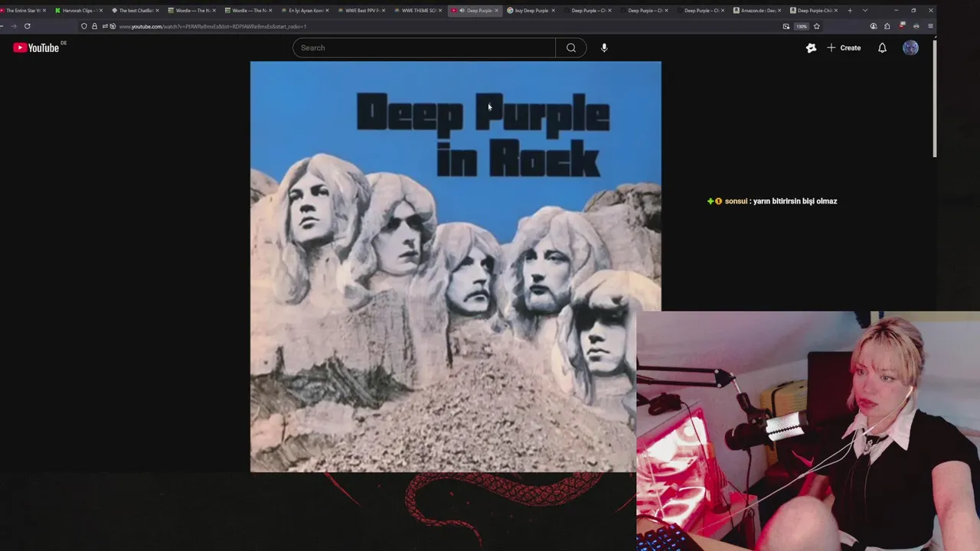
Task: Open the Firefox hamburger menu
Action: coord(930,26)
